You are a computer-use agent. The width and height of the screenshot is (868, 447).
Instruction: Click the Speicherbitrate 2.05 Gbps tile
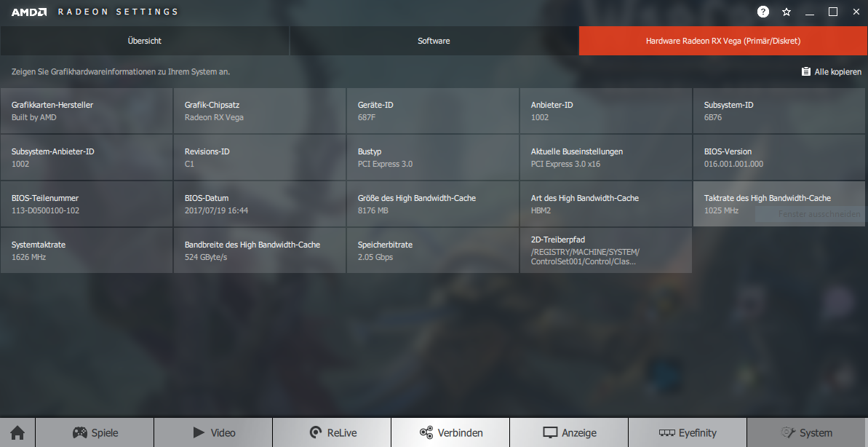point(433,250)
